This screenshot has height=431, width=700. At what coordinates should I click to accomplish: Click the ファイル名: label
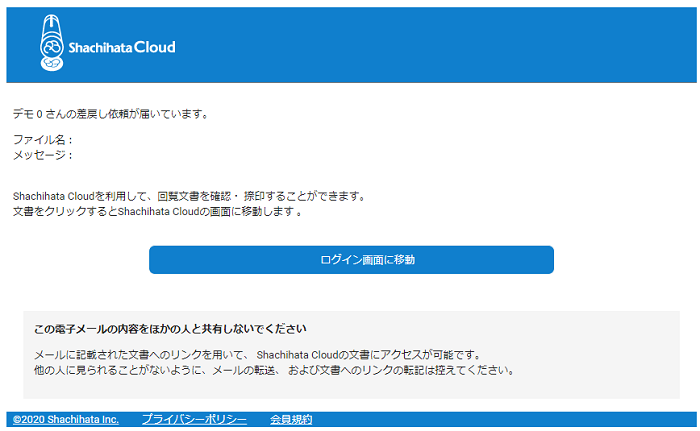click(42, 140)
